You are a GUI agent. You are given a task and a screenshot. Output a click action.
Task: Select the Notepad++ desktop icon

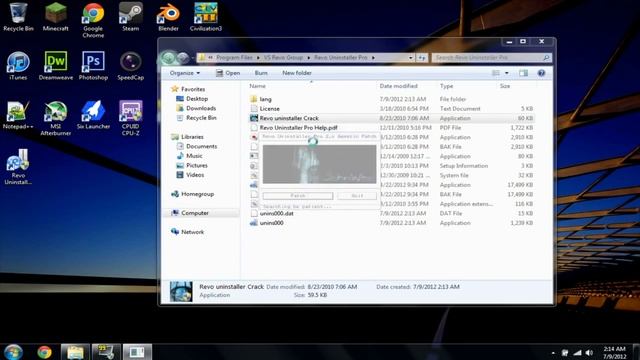18,115
